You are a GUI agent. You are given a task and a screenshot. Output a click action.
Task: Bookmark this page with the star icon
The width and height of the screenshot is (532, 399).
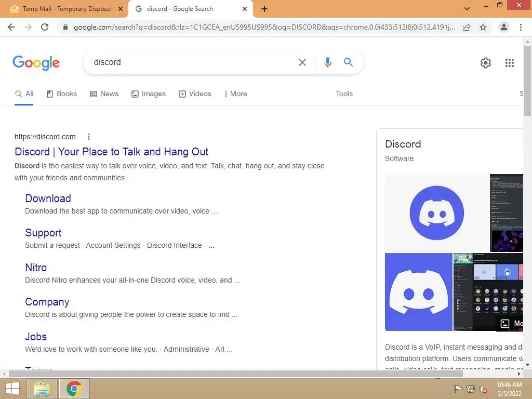483,27
